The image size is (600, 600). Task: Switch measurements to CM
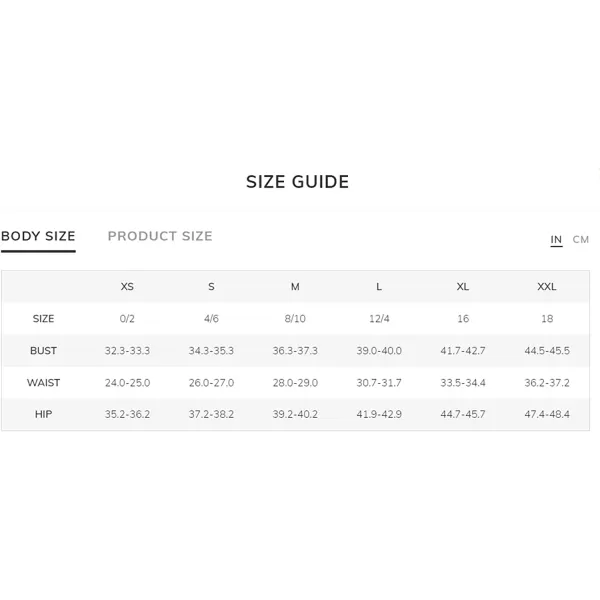pos(580,240)
